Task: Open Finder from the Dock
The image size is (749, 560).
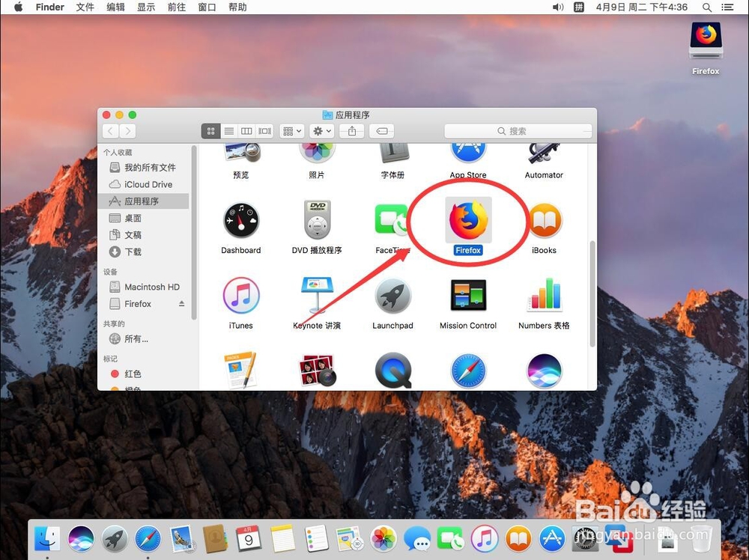Action: 47,539
